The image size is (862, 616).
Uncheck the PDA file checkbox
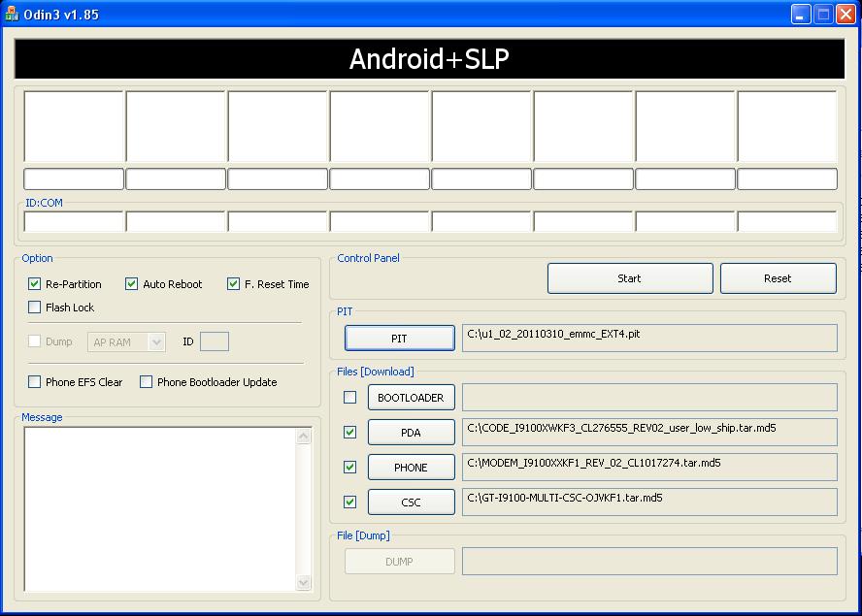coord(349,432)
